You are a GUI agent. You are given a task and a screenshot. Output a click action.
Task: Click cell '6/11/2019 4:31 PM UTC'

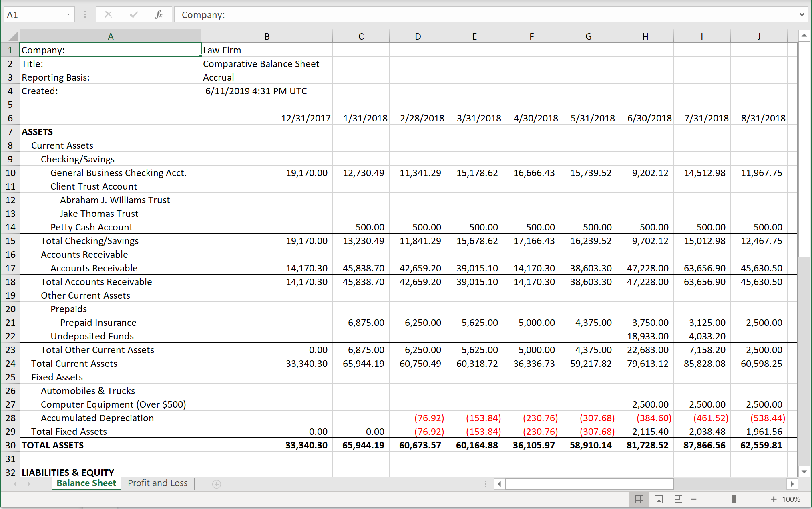[x=267, y=91]
